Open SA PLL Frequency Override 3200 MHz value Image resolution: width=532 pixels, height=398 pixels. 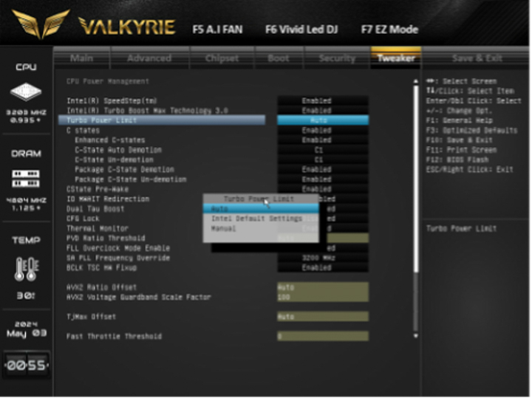pyautogui.click(x=323, y=258)
